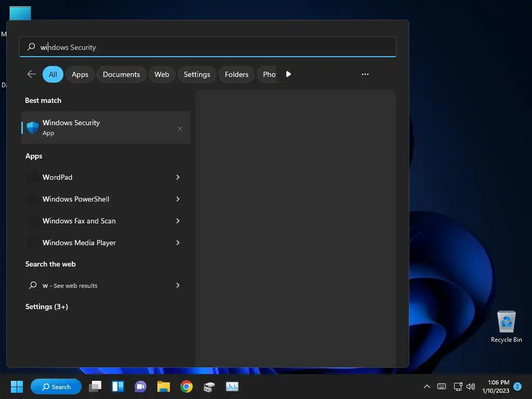The height and width of the screenshot is (399, 532).
Task: Click the search text input field
Action: click(208, 47)
